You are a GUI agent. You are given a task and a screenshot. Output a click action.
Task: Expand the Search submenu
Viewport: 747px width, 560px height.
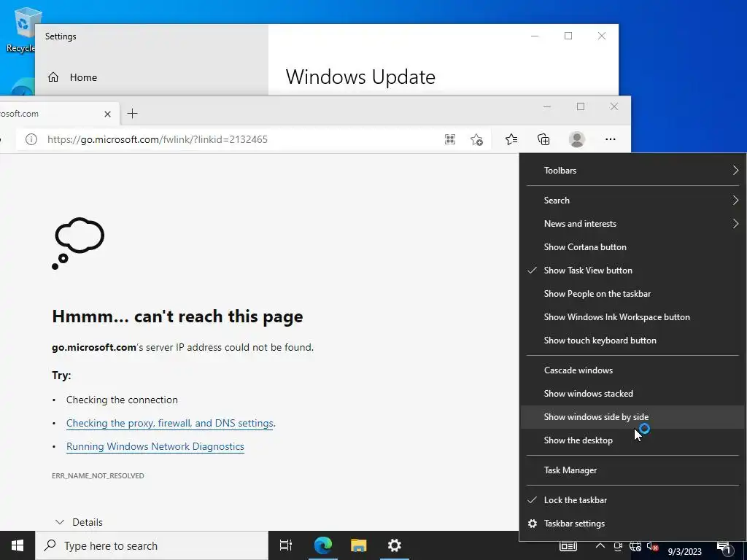(632, 201)
